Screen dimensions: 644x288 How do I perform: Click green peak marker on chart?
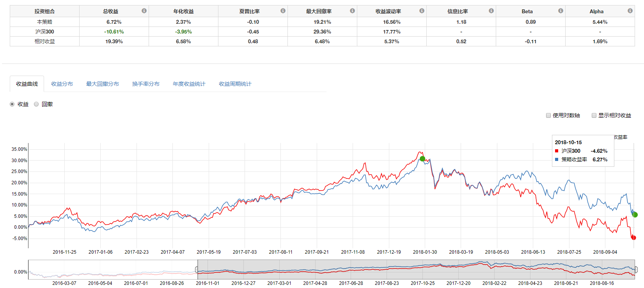pyautogui.click(x=422, y=159)
